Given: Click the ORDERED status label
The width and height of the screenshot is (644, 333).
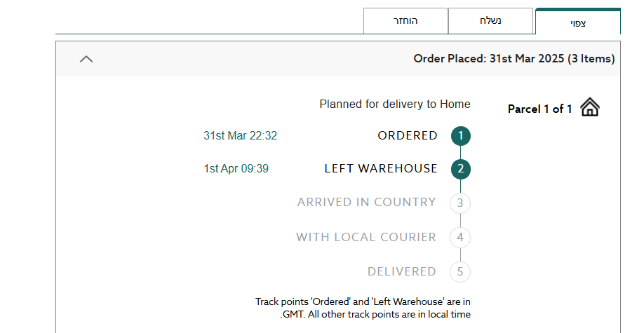Looking at the screenshot, I should (408, 135).
